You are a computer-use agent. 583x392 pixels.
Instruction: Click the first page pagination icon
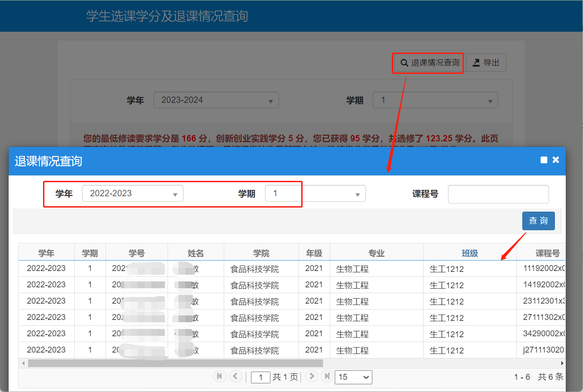[220, 376]
